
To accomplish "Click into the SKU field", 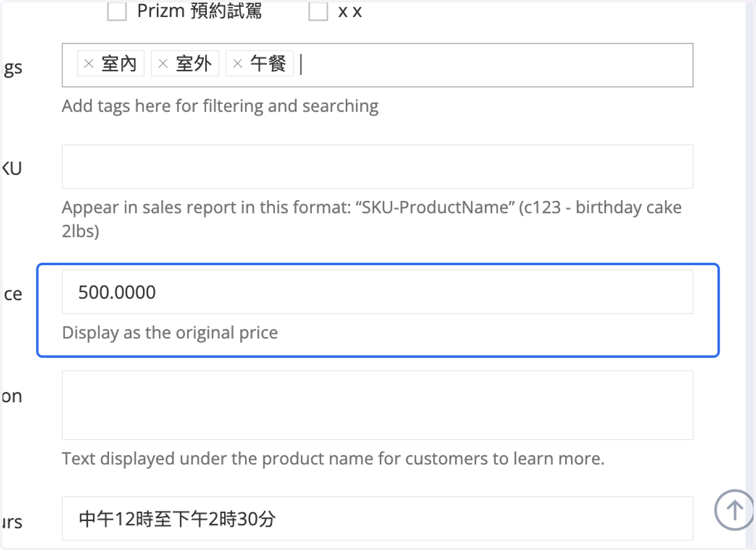I will pyautogui.click(x=377, y=166).
